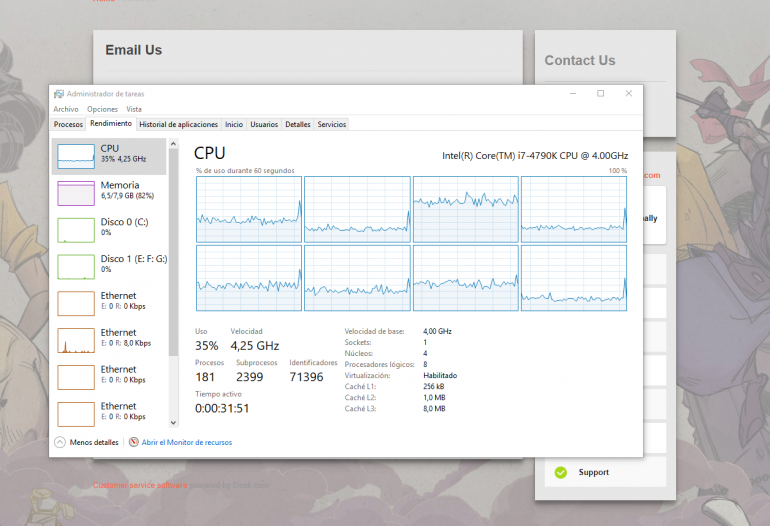Select the CPU performance thumbnail graph

tap(76, 156)
